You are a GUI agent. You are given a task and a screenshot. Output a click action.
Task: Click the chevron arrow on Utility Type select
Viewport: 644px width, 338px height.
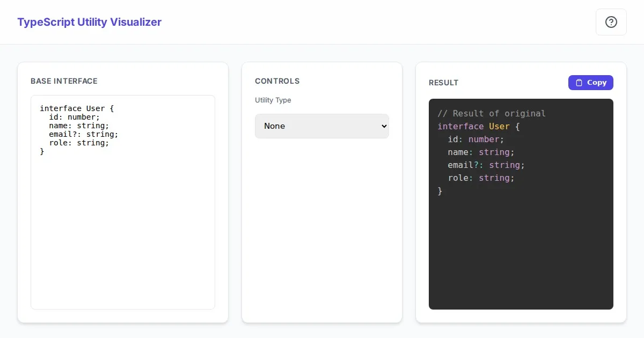[x=383, y=126]
